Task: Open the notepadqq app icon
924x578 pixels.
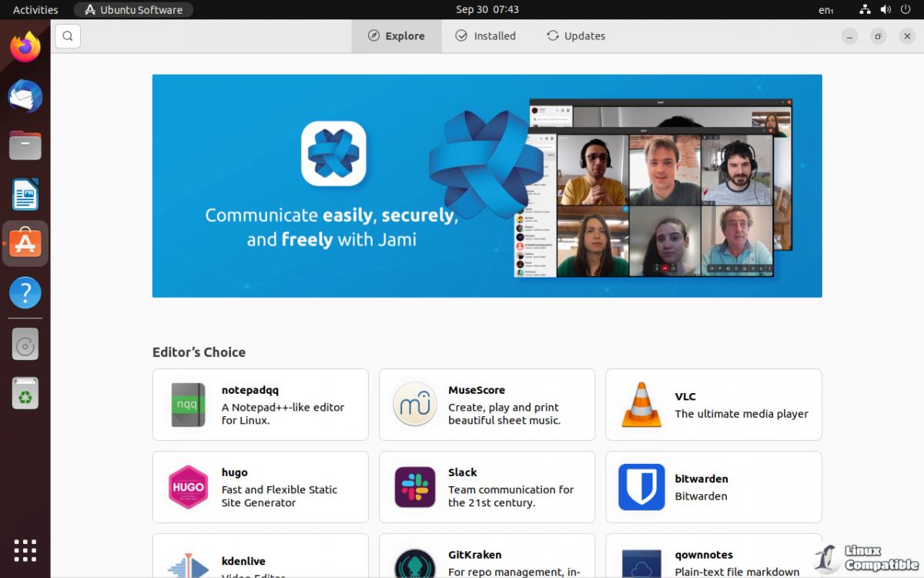Action: 188,405
